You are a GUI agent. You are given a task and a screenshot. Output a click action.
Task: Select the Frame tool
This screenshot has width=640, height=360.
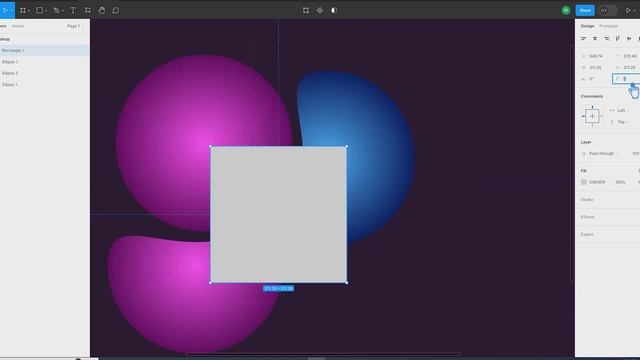(23, 10)
